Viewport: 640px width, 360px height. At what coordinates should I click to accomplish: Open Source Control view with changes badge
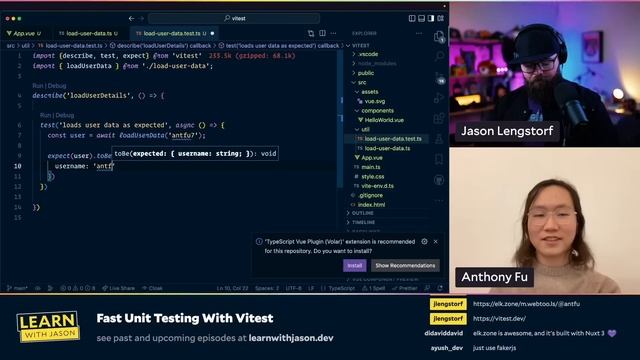(x=439, y=78)
